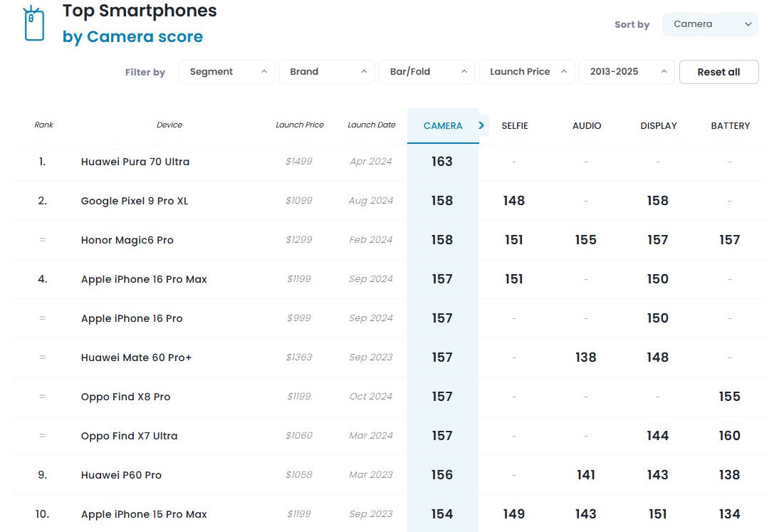Click the smartphone icon beside the title
The width and height of the screenshot is (779, 532).
click(x=33, y=23)
